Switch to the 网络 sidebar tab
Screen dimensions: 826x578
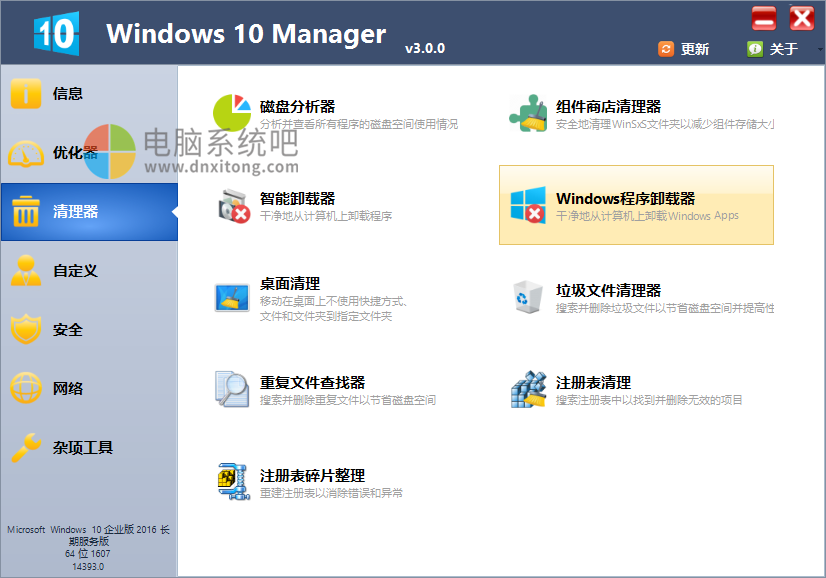(x=89, y=389)
